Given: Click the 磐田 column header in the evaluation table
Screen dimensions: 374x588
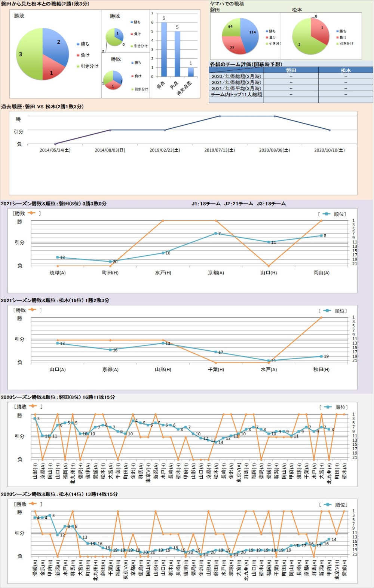Looking at the screenshot, I should click(291, 70).
